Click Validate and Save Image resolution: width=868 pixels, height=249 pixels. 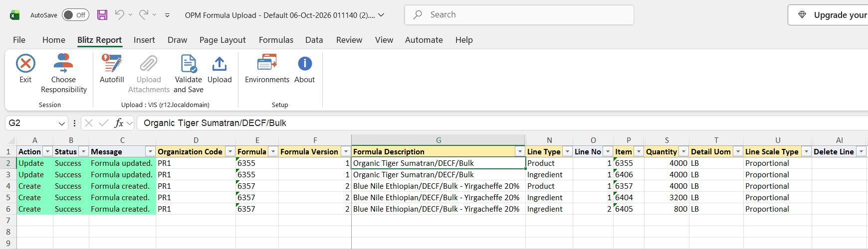click(189, 73)
